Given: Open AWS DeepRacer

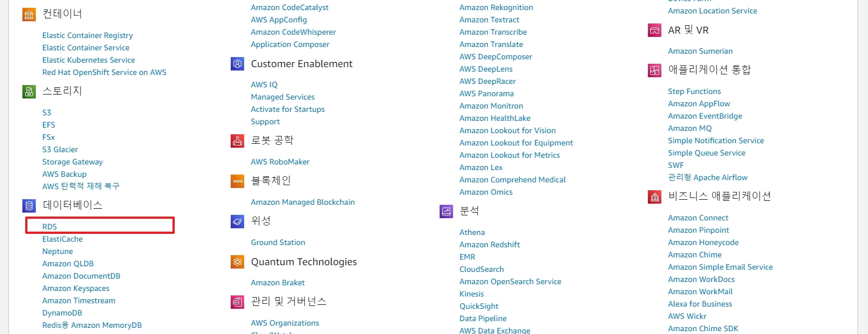Looking at the screenshot, I should click(488, 81).
